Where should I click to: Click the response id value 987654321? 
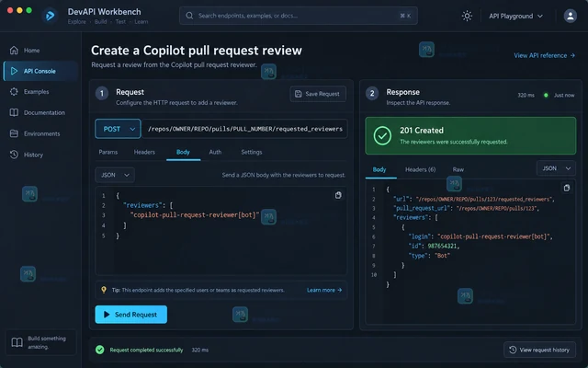tap(442, 247)
